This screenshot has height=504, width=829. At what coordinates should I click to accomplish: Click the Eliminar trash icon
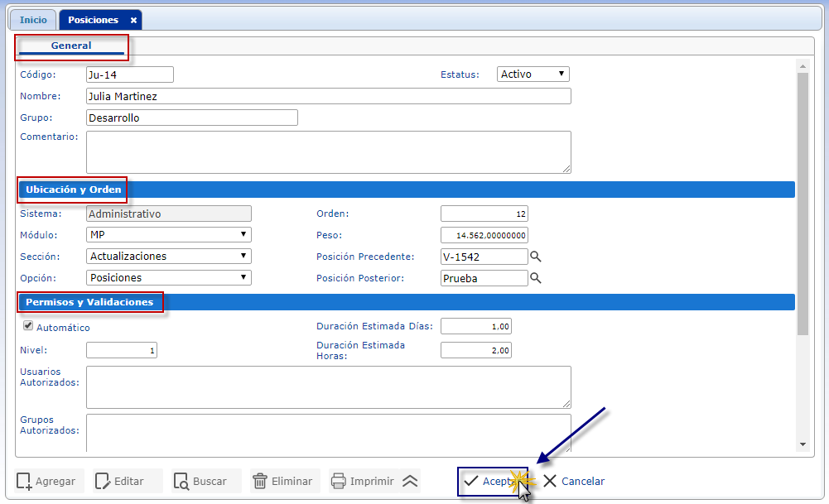point(260,482)
